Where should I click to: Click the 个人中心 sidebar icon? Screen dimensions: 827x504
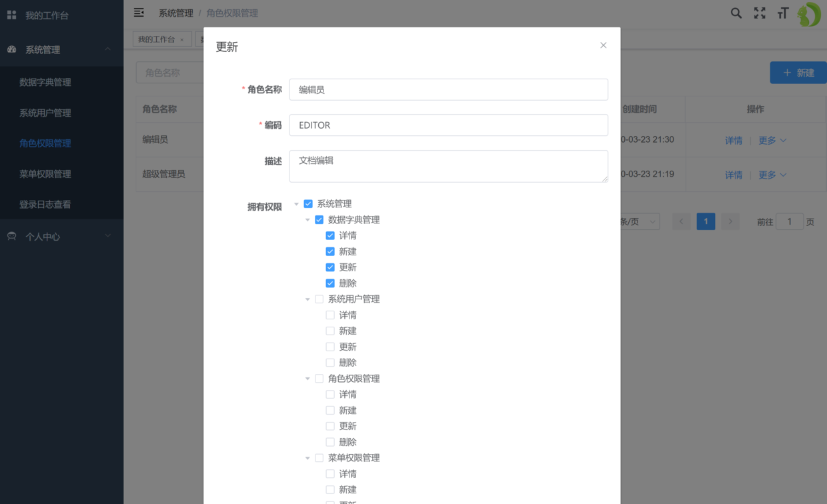pos(11,235)
